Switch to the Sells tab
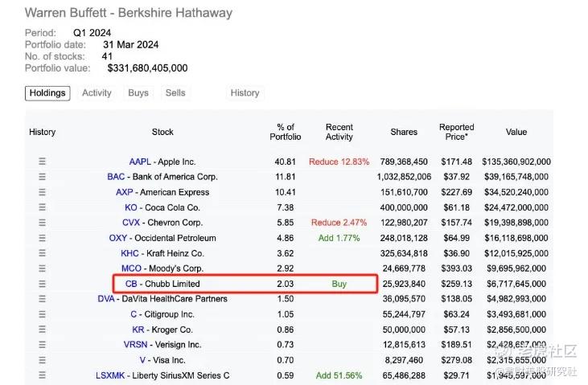Screen dimensions: 588x385 click(175, 93)
